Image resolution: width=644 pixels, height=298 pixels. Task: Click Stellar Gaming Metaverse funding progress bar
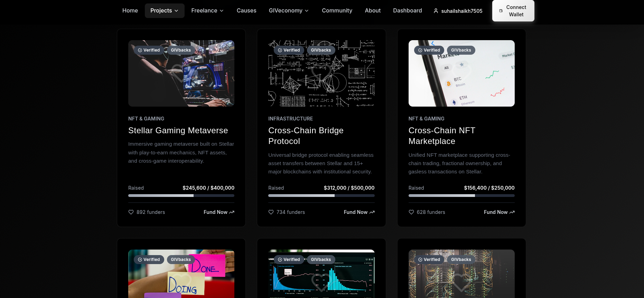click(x=181, y=196)
